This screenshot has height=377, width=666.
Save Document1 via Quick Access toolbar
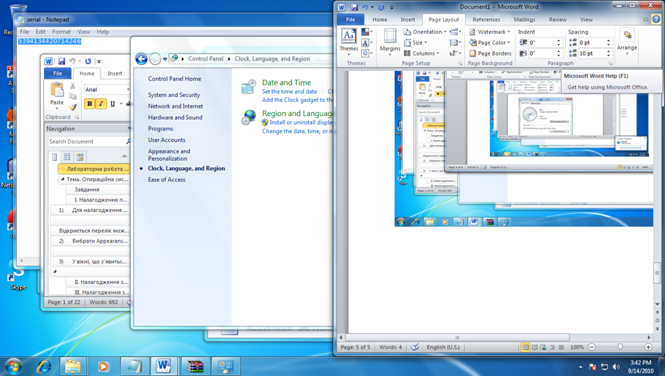tap(354, 7)
